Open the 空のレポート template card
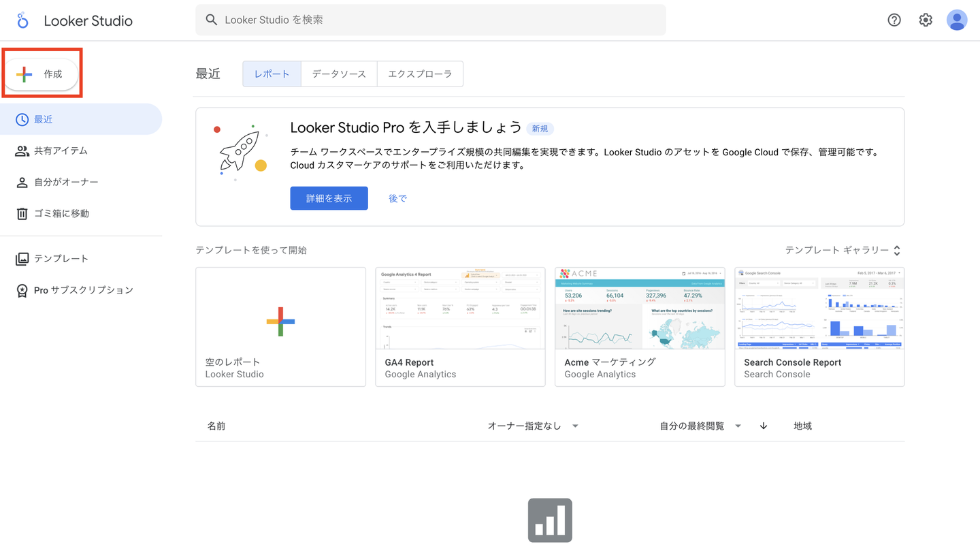 point(280,327)
